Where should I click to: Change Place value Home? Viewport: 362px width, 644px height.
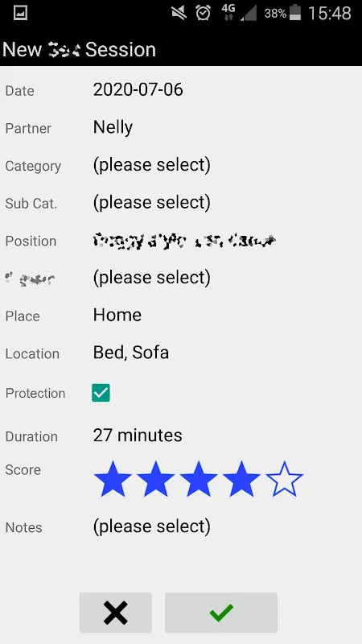point(117,316)
